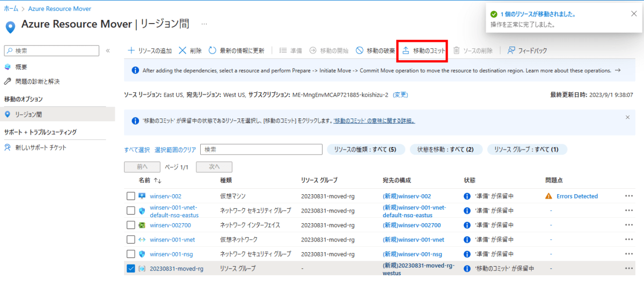Uncheck the 20230831-moved-rg row checkbox
The height and width of the screenshot is (287, 644).
(131, 268)
